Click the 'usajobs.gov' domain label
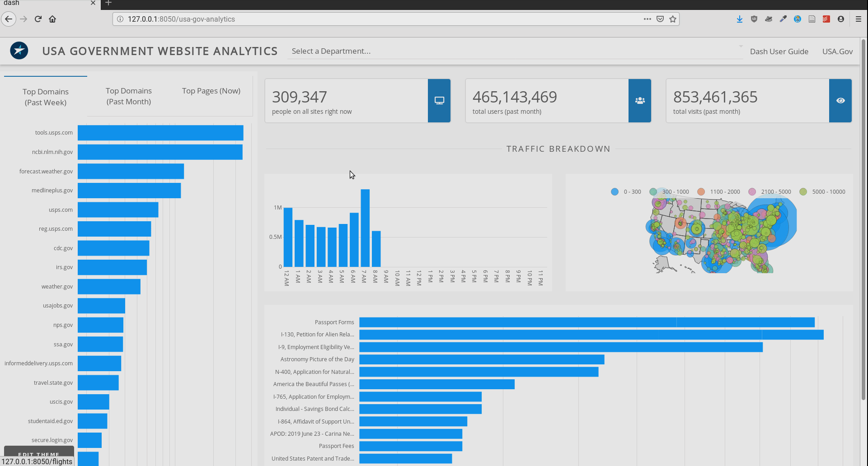 58,306
